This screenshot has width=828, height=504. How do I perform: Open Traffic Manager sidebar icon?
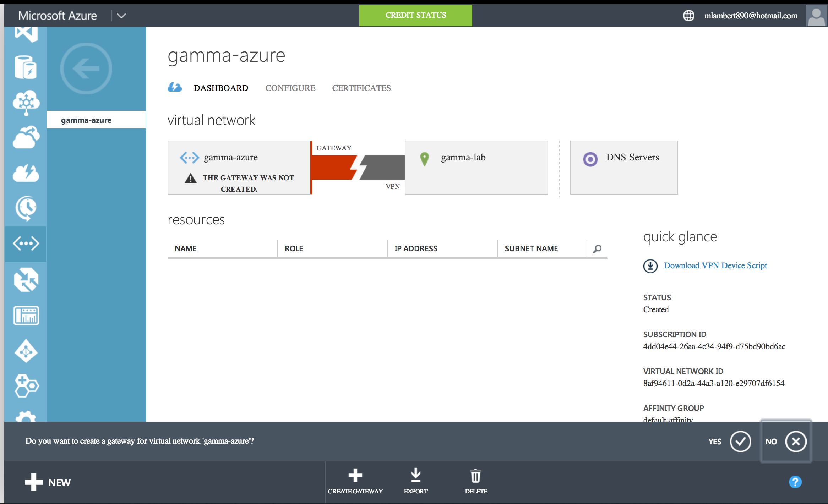pos(26,280)
